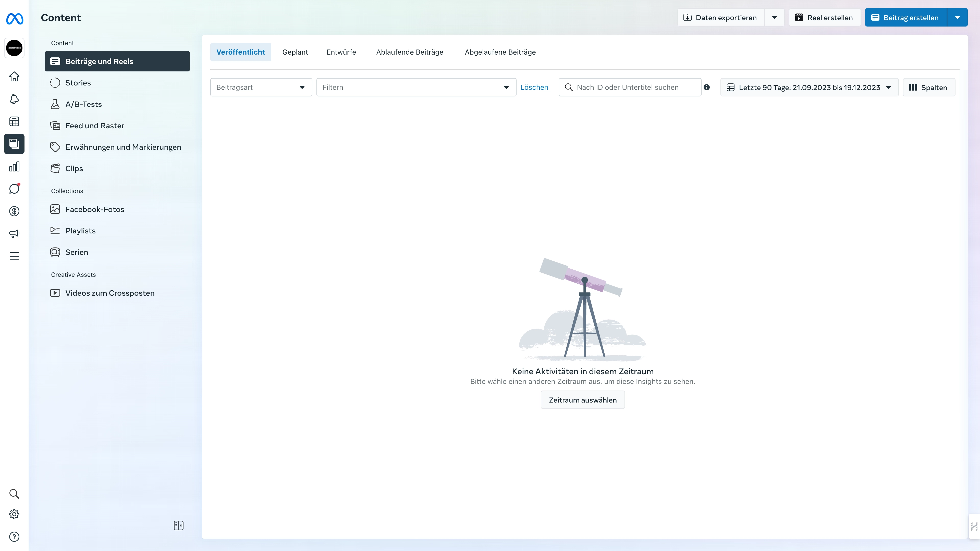Open inbox chat bubble icon
The image size is (980, 551).
click(x=15, y=189)
